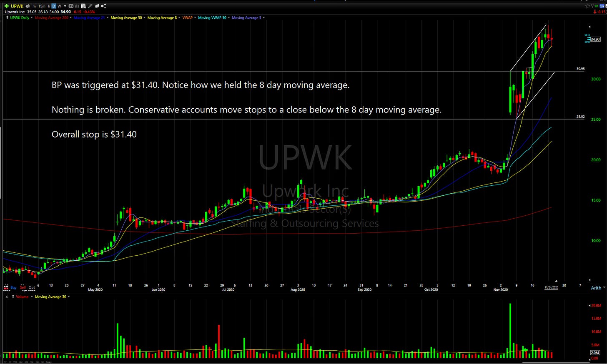Viewport: 607px width, 364px height.
Task: Open the timeframe dropdown arrow after W
Action: (x=65, y=6)
